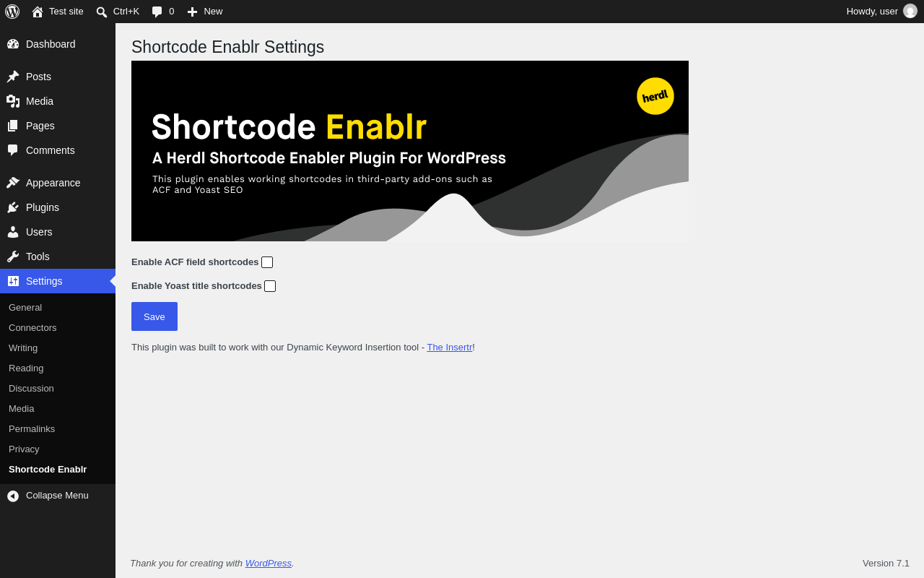Click the Shortcode Enablr Settings heading
The width and height of the screenshot is (924, 578).
pos(227,47)
